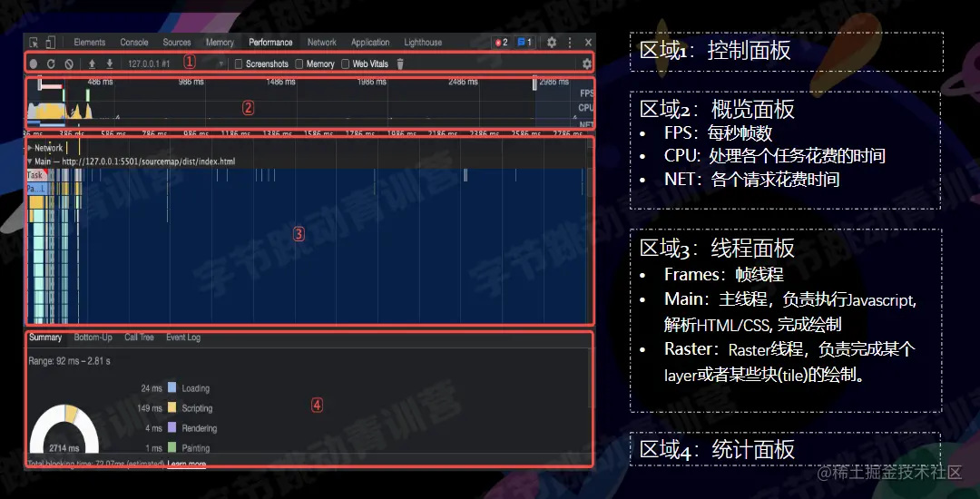980x499 pixels.
Task: Click the 2714 ms donut chart
Action: [64, 430]
